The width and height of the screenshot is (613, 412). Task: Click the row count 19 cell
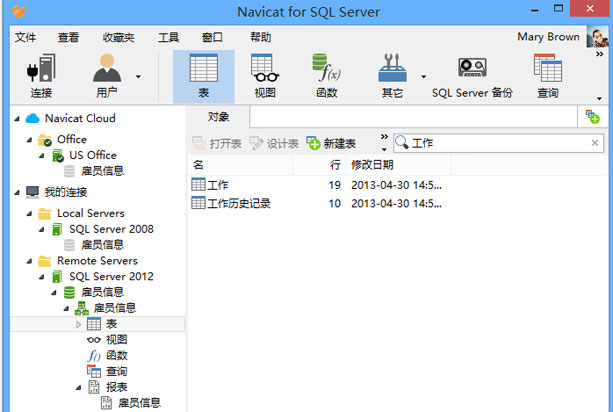334,185
